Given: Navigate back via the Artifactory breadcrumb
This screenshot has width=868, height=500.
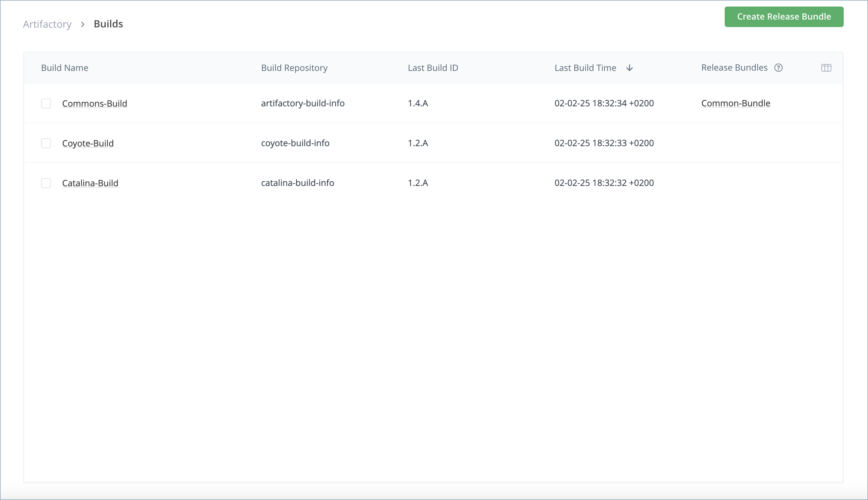Looking at the screenshot, I should 47,24.
